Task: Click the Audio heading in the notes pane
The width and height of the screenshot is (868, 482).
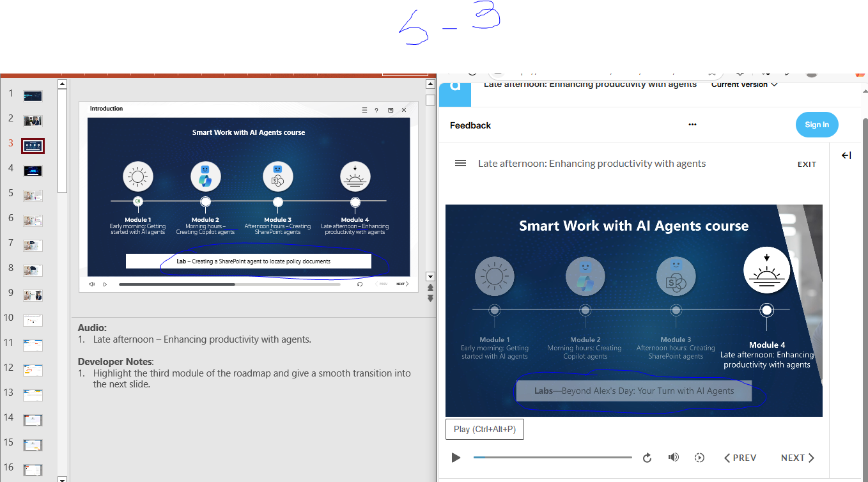Action: pos(93,328)
